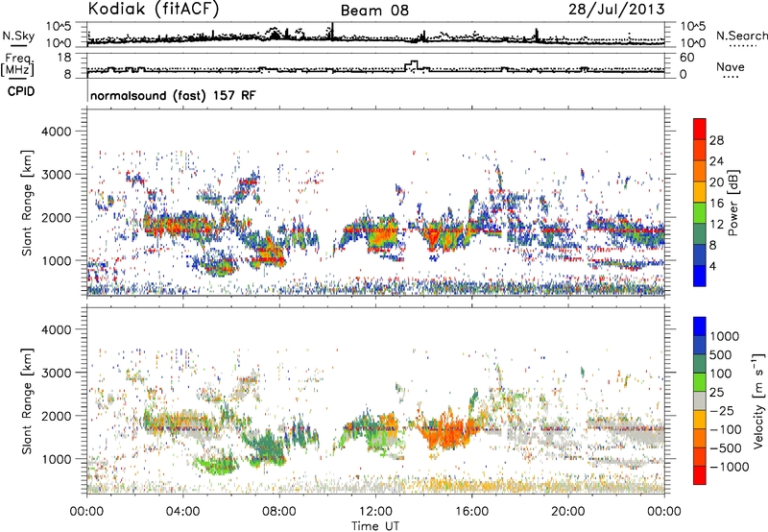Click the "60" tick on the Nave axis

(686, 58)
